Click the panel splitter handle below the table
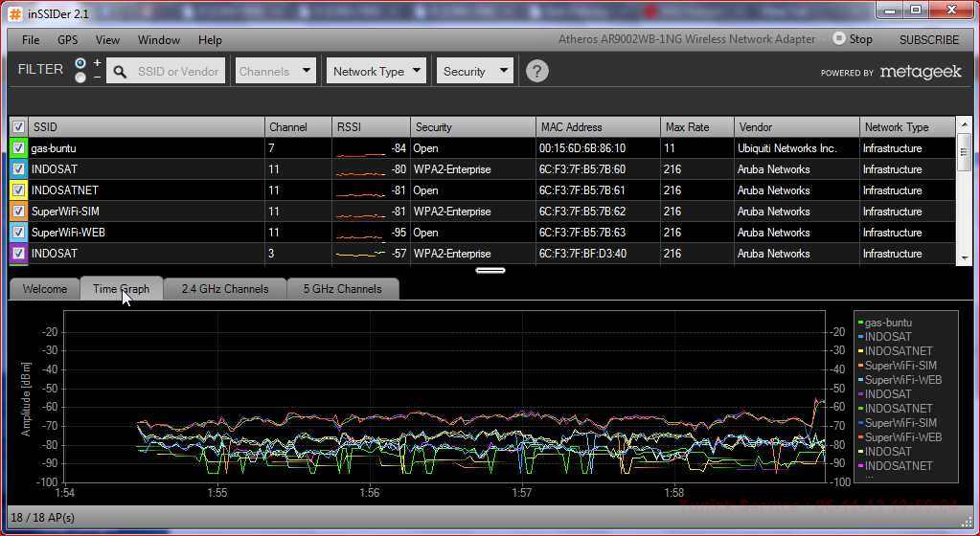Image resolution: width=980 pixels, height=536 pixels. pos(490,271)
